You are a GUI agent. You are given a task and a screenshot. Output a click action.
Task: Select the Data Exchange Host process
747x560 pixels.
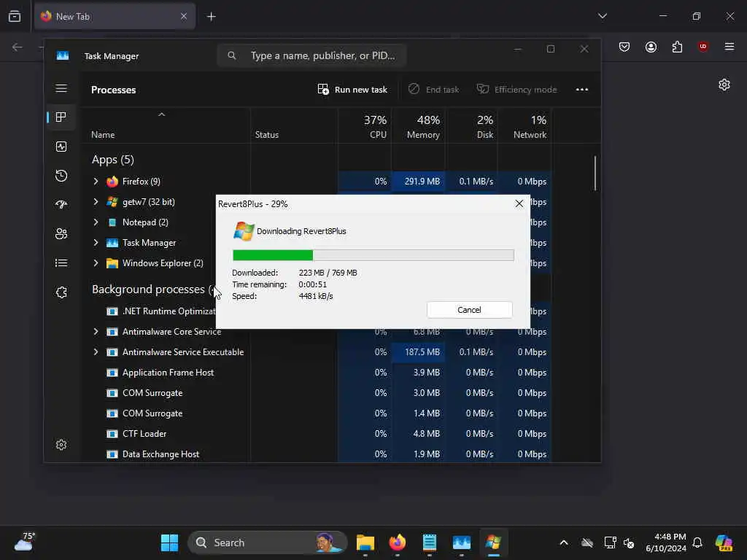click(x=314, y=454)
